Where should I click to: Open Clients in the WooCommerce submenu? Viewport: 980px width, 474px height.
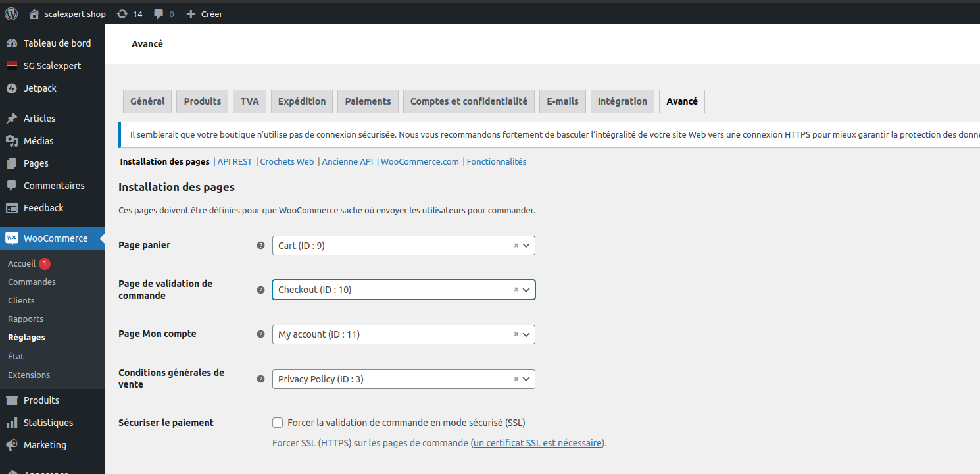pyautogui.click(x=21, y=300)
